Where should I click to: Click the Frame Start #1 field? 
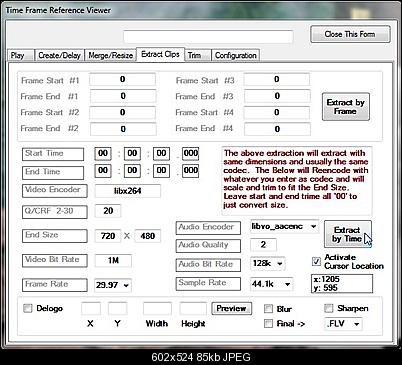coord(122,80)
